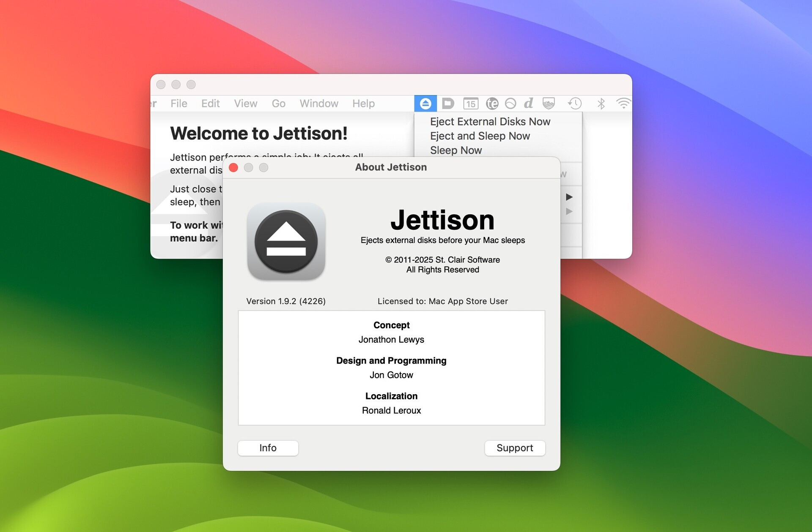Click the Bluetooth status icon
Viewport: 812px width, 532px height.
point(601,104)
